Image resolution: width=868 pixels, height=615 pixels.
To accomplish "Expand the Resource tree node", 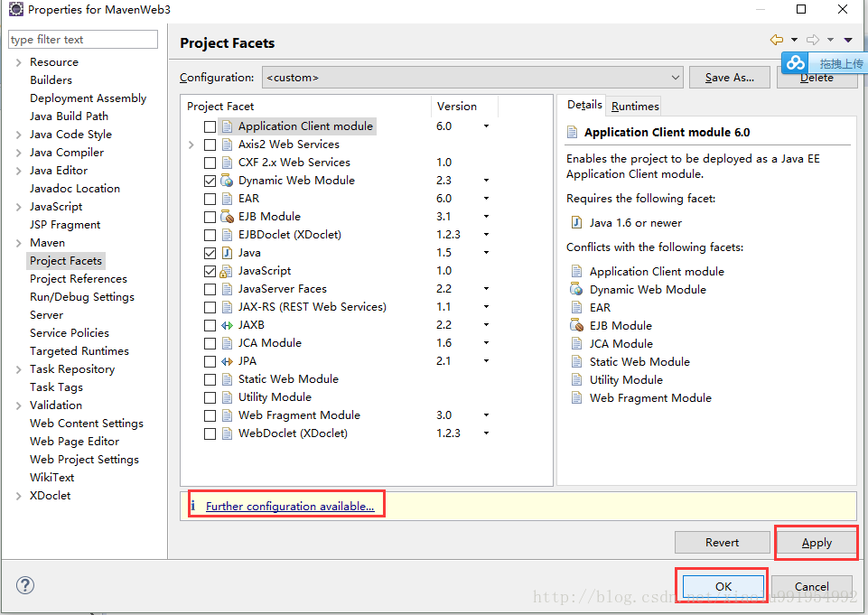I will [x=18, y=62].
